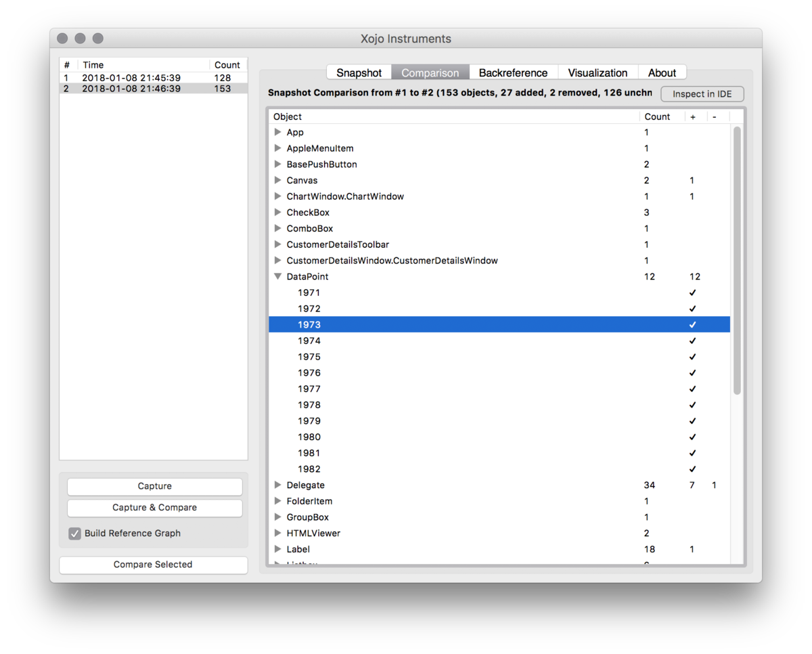Expand the BasePushButton disclosure triangle

tap(277, 165)
